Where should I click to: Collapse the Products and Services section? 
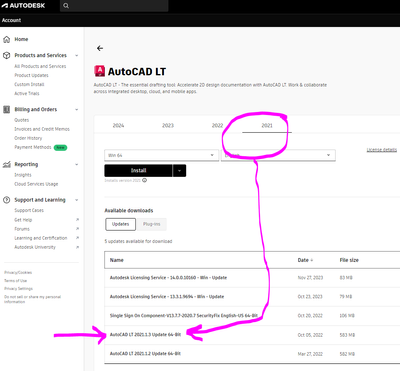click(x=77, y=55)
